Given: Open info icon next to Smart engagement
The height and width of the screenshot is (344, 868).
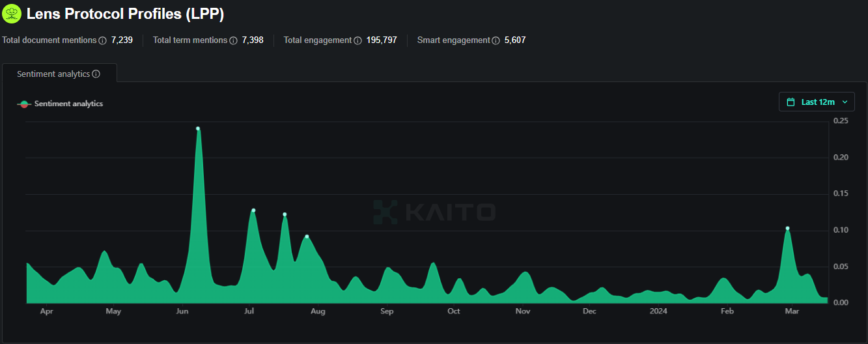Looking at the screenshot, I should 496,40.
